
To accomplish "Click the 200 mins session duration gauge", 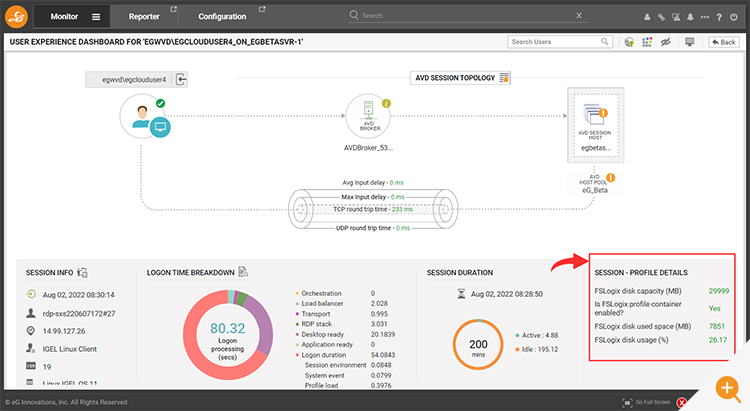I will click(478, 344).
